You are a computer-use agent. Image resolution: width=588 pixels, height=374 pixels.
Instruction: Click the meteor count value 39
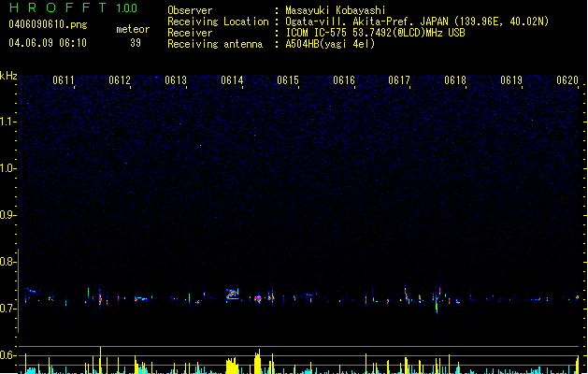coord(136,43)
